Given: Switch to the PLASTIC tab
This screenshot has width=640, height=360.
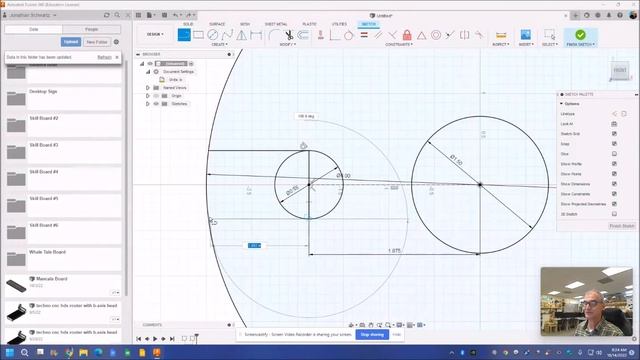Looking at the screenshot, I should (x=309, y=24).
